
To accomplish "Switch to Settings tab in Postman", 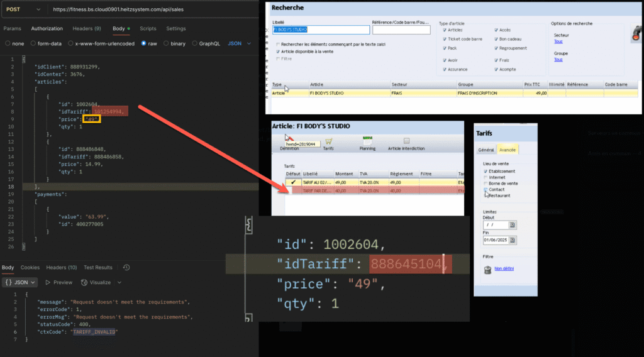I will tap(176, 28).
